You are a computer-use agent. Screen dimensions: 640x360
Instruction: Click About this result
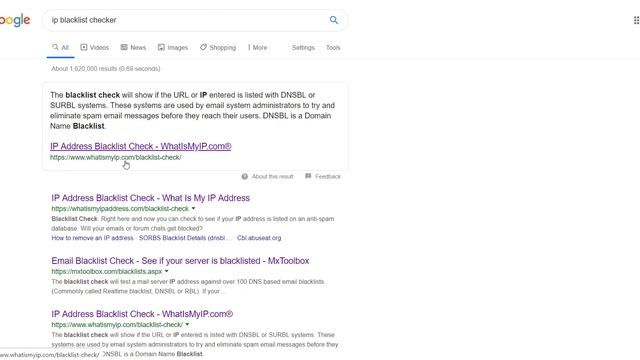[x=272, y=177]
